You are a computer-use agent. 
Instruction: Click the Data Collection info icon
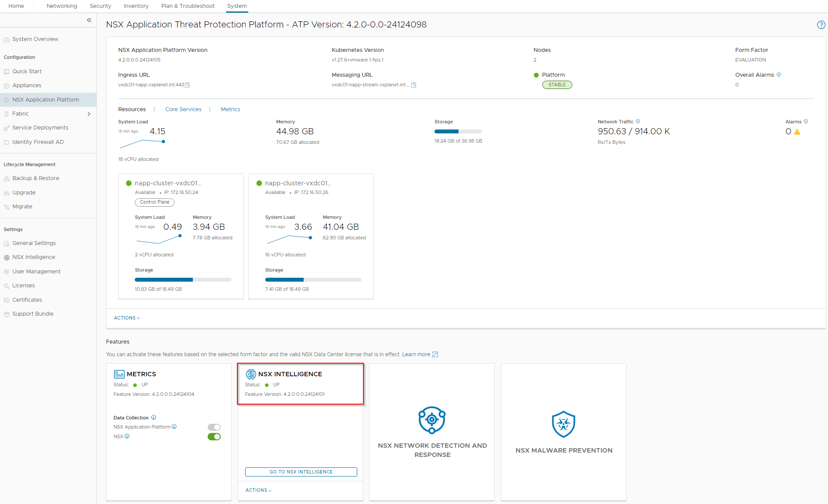[x=154, y=417]
